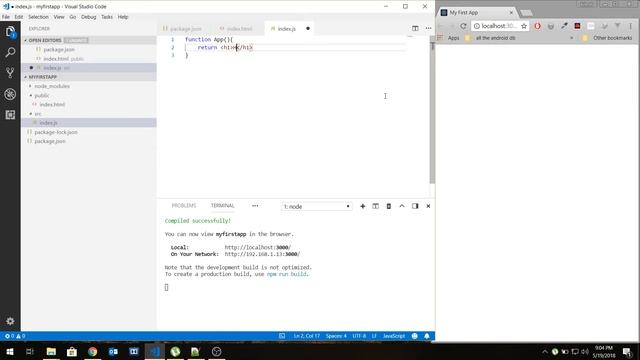
Task: Collapse the src folder
Action: coord(38,113)
